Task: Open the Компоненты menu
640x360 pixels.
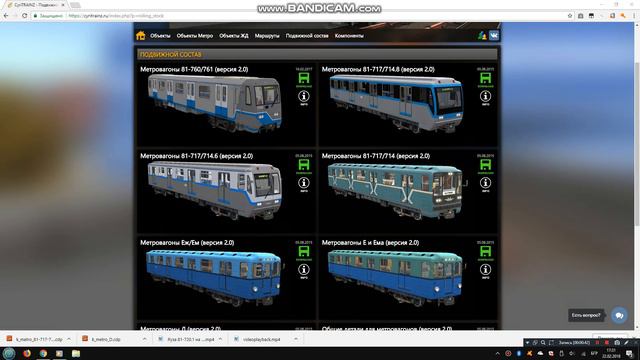Action: click(349, 36)
